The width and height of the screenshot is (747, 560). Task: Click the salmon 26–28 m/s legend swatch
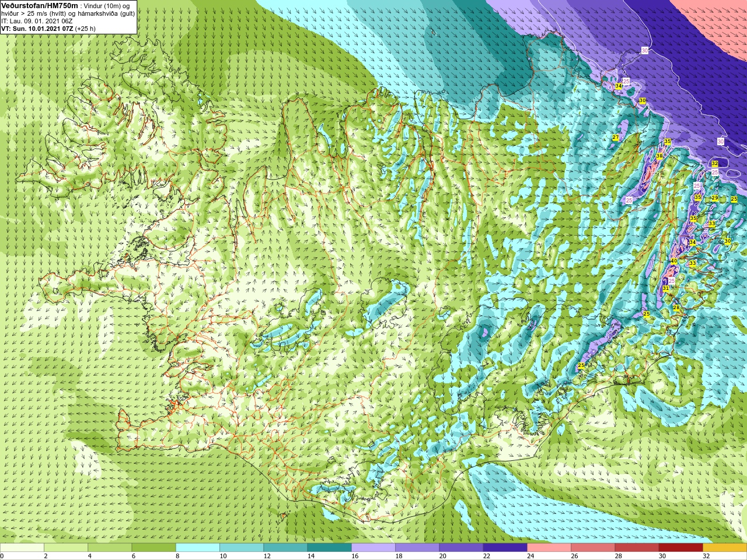[593, 548]
